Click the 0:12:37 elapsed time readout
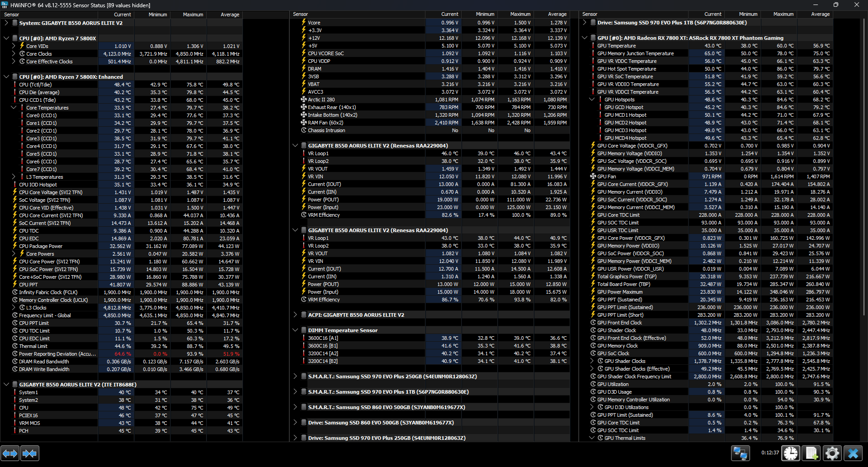The height and width of the screenshot is (467, 868). pos(770,453)
